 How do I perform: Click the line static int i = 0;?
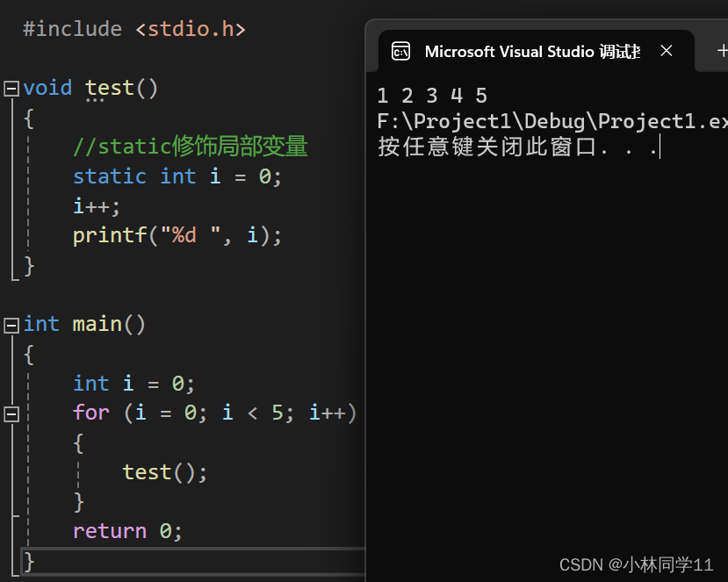[177, 176]
